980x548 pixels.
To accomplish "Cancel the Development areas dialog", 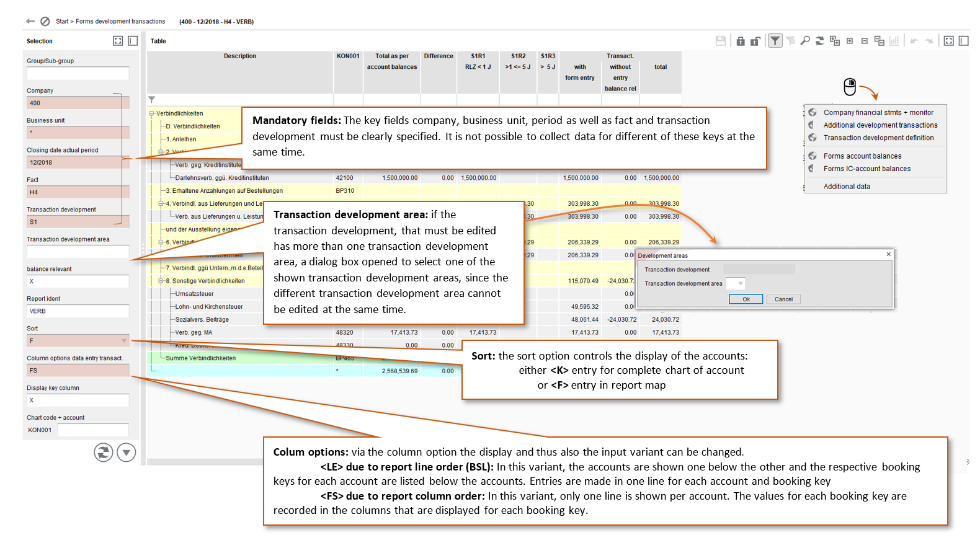I will (783, 299).
